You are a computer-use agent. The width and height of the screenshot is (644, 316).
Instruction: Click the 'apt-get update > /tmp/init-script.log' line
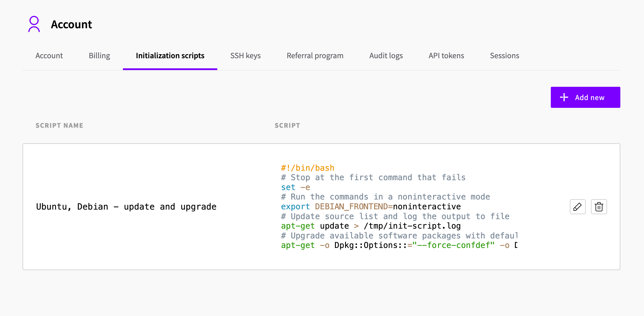[x=371, y=226]
